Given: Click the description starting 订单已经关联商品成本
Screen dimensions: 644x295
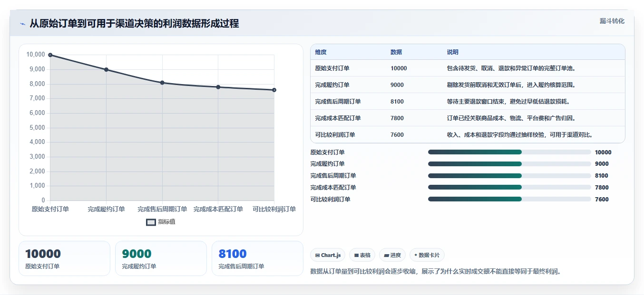Looking at the screenshot, I should pos(512,118).
